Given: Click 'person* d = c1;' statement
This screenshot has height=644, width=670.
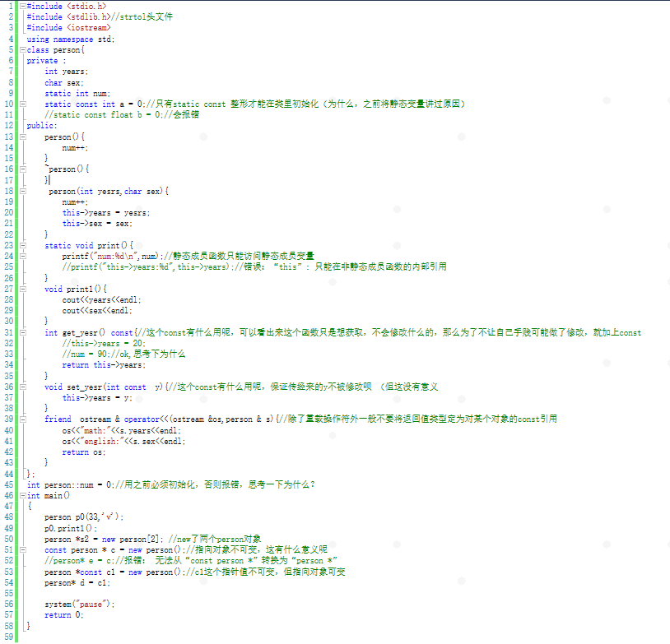Looking at the screenshot, I should (x=77, y=582).
